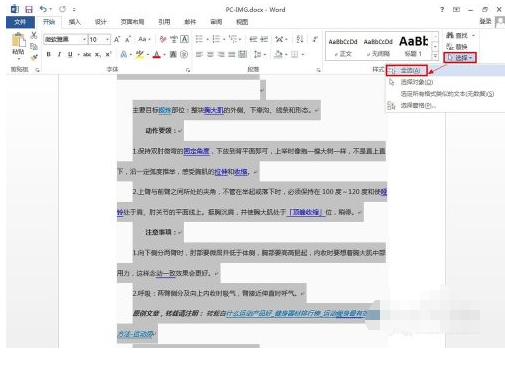Apply the 标题 1 style
This screenshot has width=505, height=372.
(413, 47)
